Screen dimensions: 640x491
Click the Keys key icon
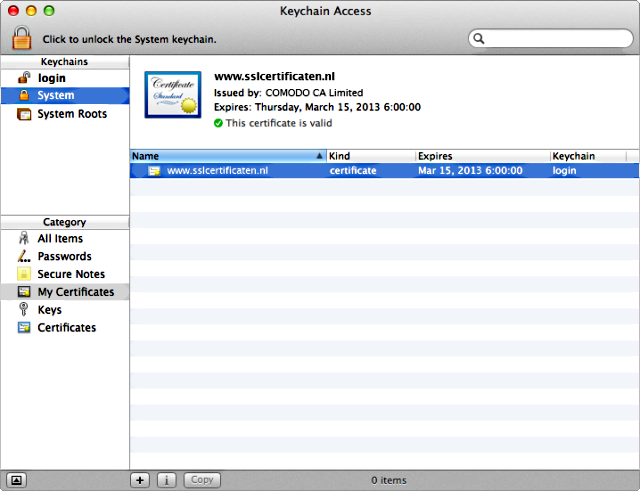point(24,309)
